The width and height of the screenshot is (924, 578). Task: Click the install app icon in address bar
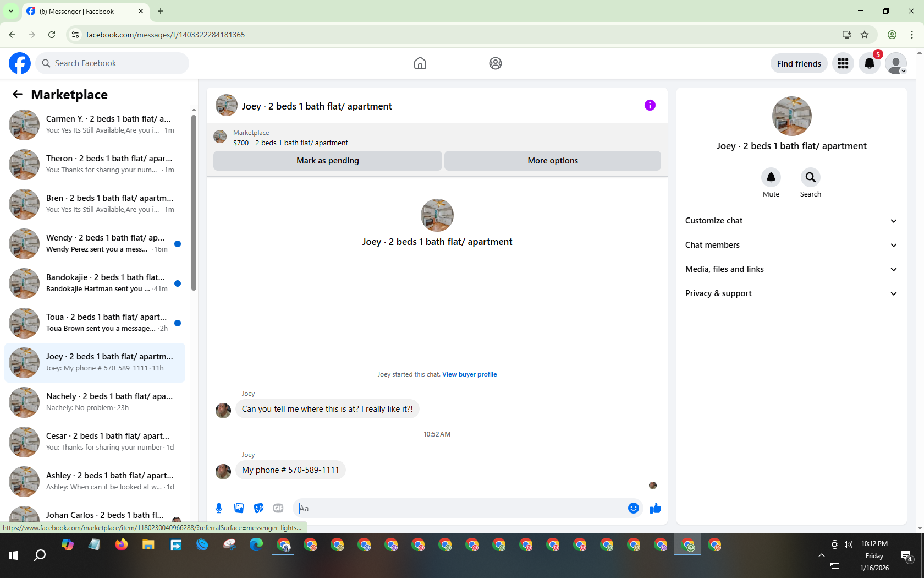pyautogui.click(x=847, y=35)
